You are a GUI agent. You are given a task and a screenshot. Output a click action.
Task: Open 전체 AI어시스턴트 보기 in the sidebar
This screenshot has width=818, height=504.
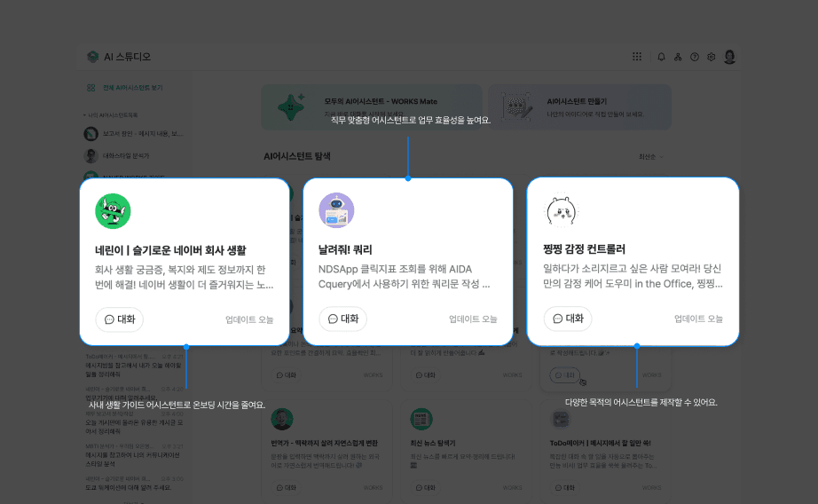click(132, 88)
